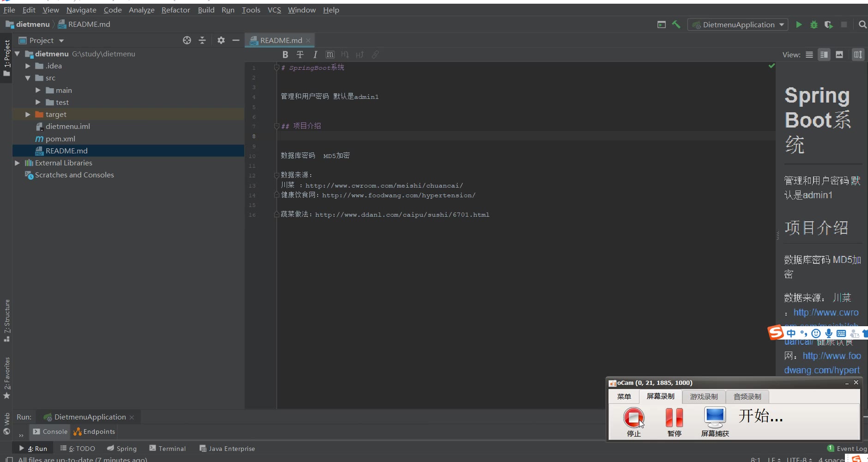Start debugging with the green bug icon
Image resolution: width=868 pixels, height=462 pixels.
click(814, 24)
